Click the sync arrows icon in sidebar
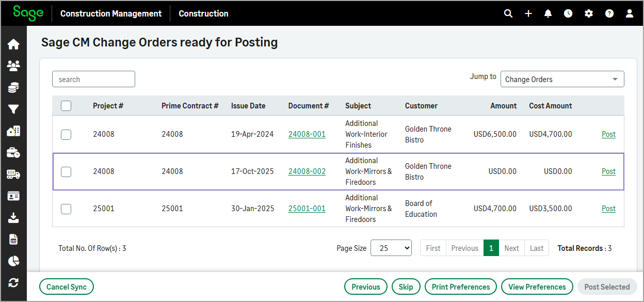 point(13,282)
